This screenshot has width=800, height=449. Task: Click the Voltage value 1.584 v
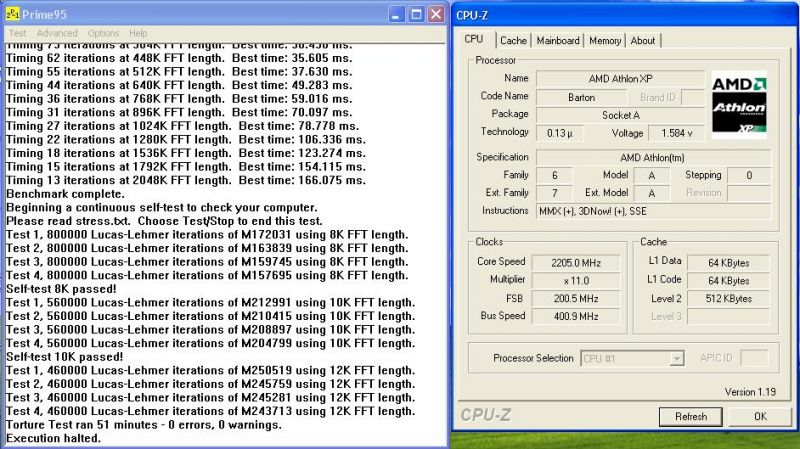(677, 133)
